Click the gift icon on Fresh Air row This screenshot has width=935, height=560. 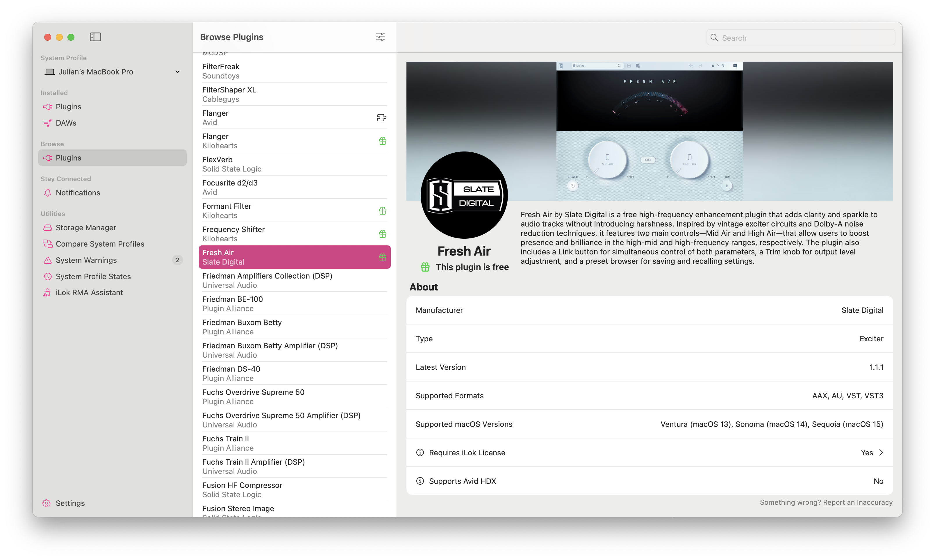(x=383, y=257)
